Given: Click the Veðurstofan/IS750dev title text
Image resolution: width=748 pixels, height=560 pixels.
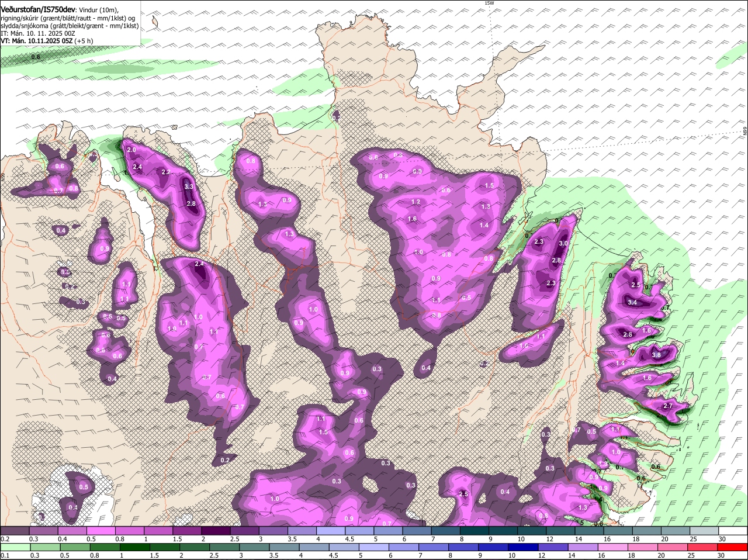Looking at the screenshot, I should point(38,10).
